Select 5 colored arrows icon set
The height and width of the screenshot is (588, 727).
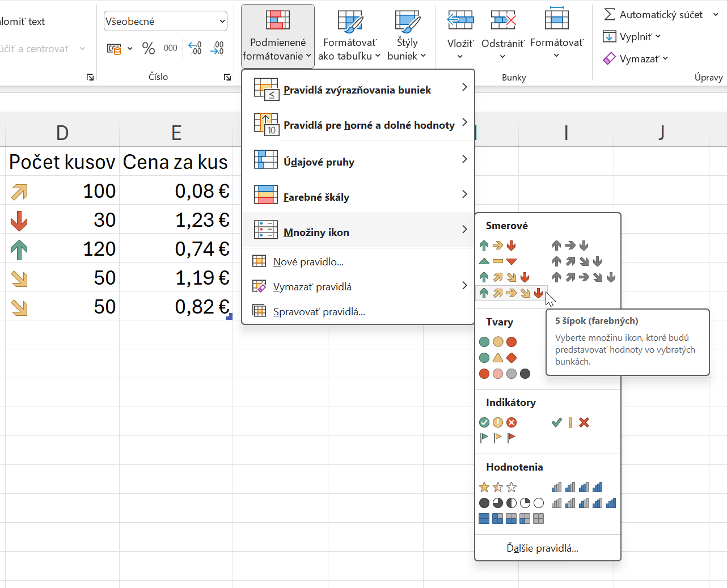[x=511, y=293]
